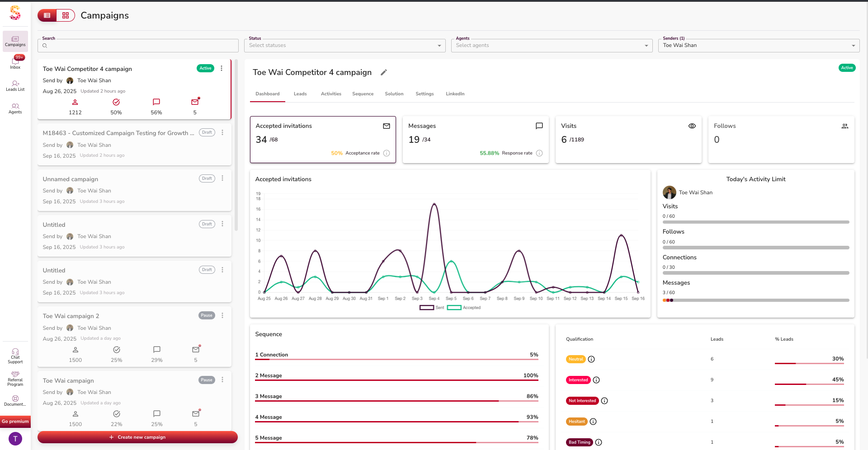Toggle the Sent series in chart legend
868x450 pixels.
coord(432,308)
